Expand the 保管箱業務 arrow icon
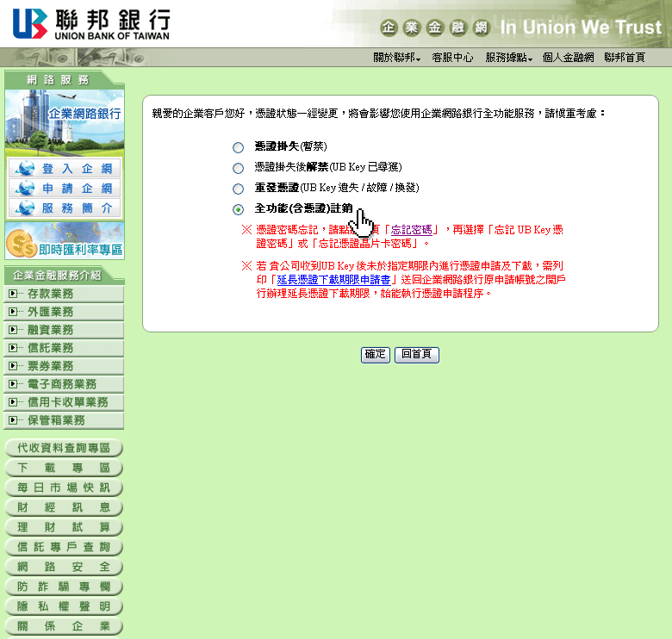The width and height of the screenshot is (672, 639). point(13,419)
